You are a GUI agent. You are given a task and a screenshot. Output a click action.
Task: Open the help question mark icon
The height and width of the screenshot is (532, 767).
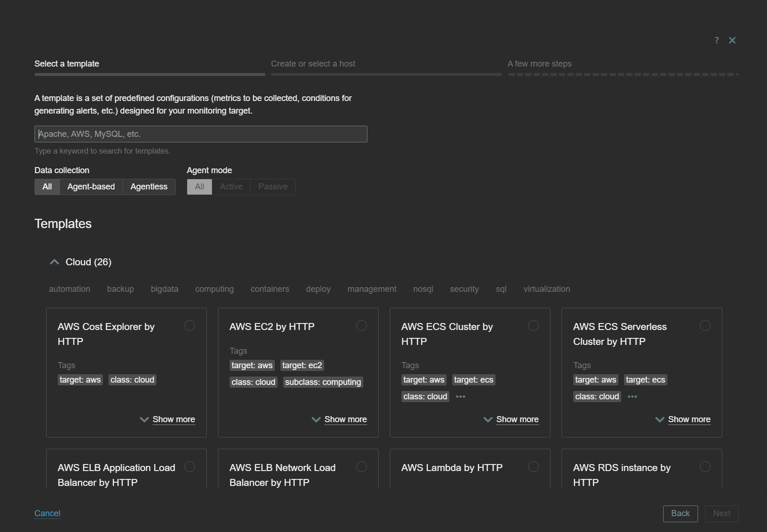pyautogui.click(x=717, y=40)
